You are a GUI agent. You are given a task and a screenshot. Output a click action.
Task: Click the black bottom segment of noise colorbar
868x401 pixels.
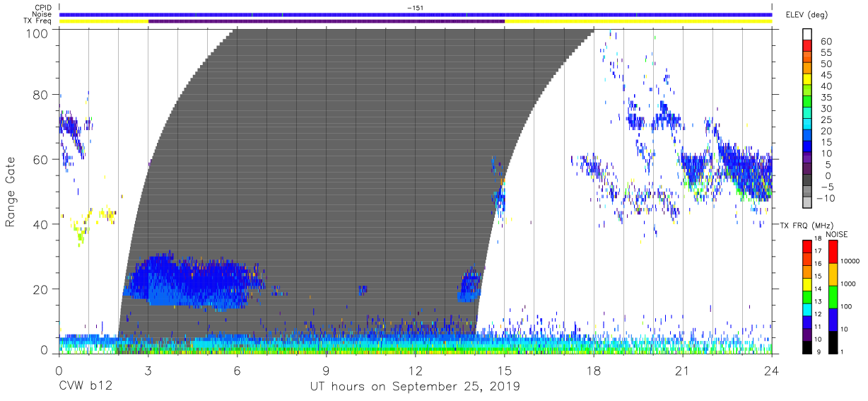[x=833, y=341]
